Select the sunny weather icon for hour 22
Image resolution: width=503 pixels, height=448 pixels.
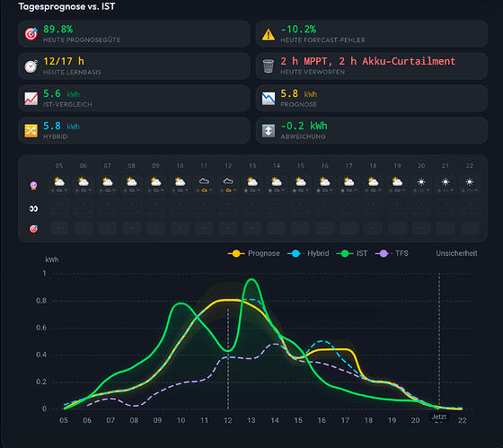[x=469, y=182]
